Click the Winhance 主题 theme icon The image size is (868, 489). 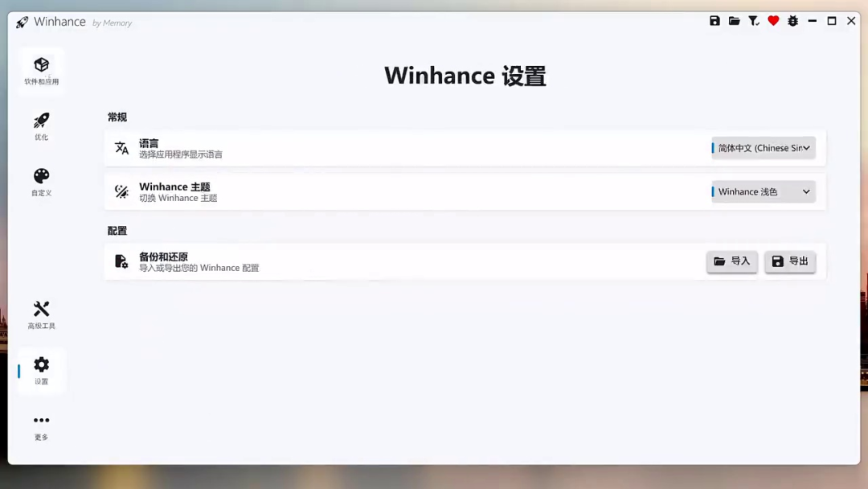coord(122,191)
